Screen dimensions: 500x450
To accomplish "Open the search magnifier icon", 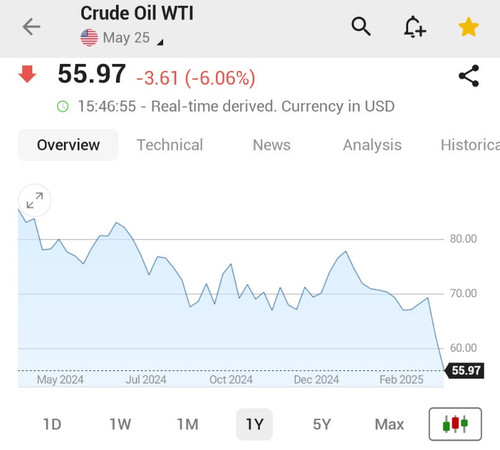I will (361, 26).
